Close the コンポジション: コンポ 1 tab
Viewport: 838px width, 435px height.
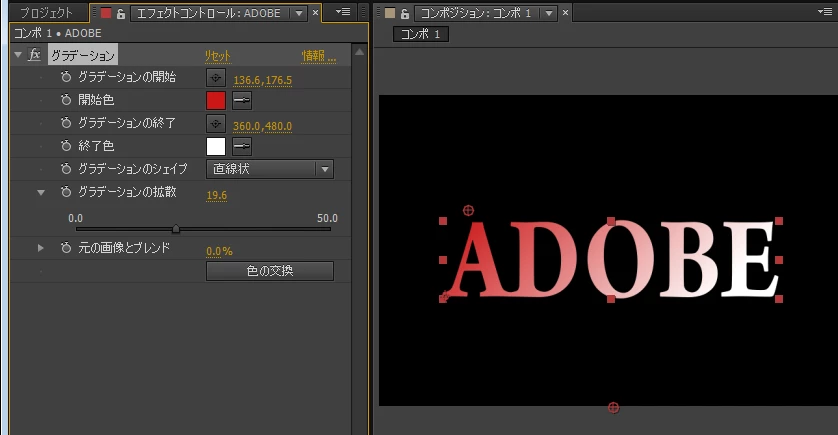point(565,13)
